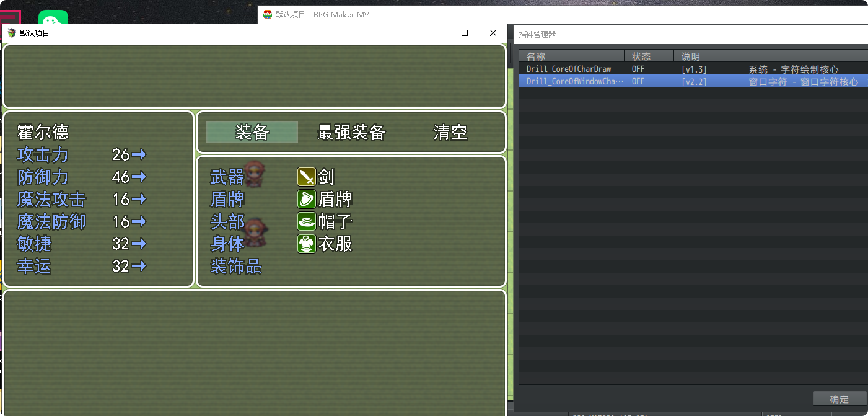Click the attack value 26
The width and height of the screenshot is (868, 416).
tap(121, 154)
